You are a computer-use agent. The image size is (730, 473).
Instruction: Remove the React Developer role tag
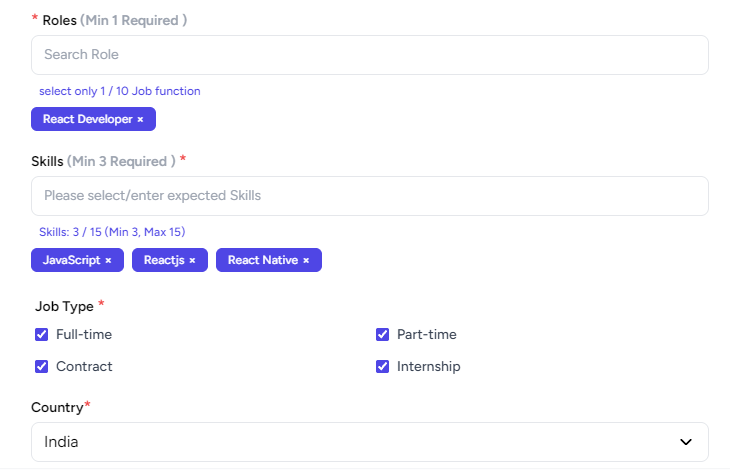click(x=140, y=120)
